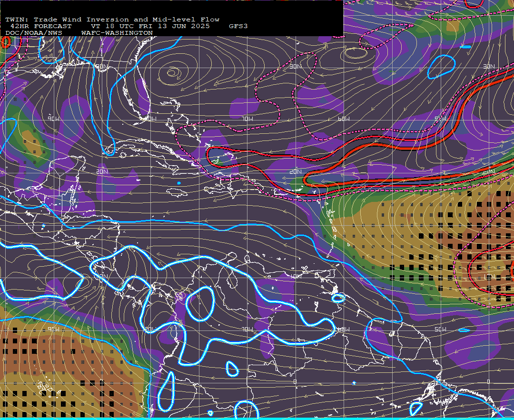Image resolution: width=514 pixels, height=420 pixels.
Task: Click the 'WAFC-WASHINGTON' text
Action: pyautogui.click(x=117, y=33)
